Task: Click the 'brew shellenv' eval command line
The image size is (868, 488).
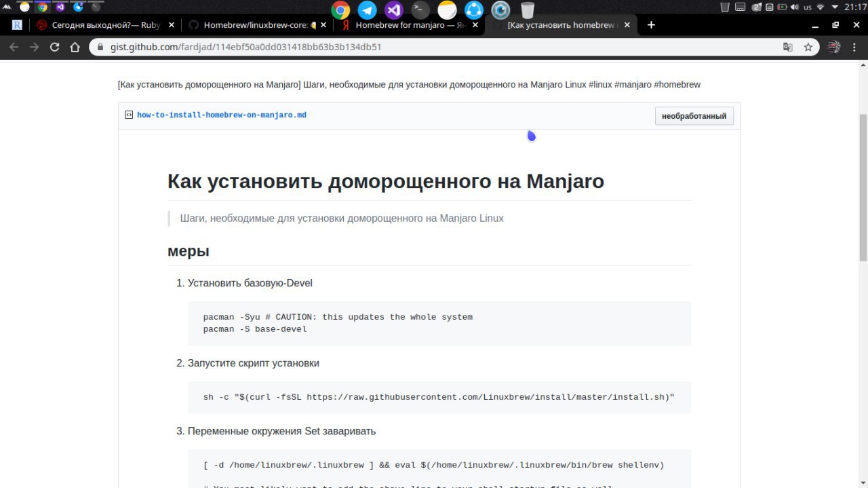Action: (433, 465)
